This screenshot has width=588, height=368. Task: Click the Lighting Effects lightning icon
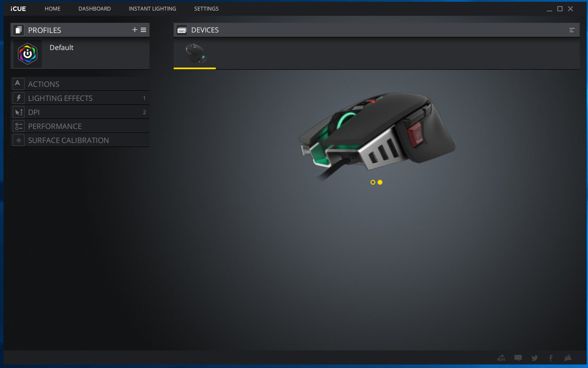(x=18, y=98)
